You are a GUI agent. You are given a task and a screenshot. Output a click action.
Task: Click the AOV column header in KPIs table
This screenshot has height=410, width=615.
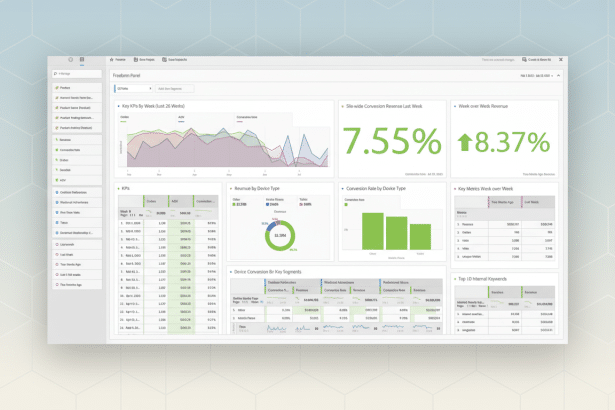click(x=181, y=201)
